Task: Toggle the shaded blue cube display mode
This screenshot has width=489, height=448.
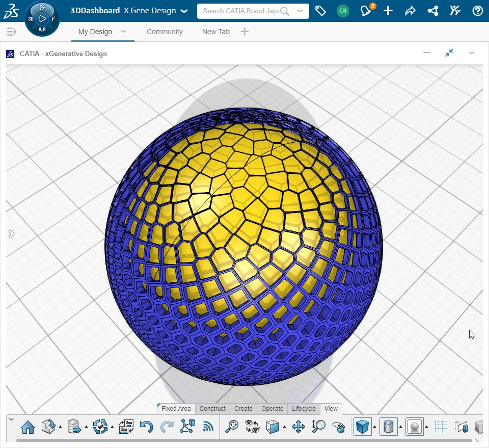Action: click(x=362, y=427)
